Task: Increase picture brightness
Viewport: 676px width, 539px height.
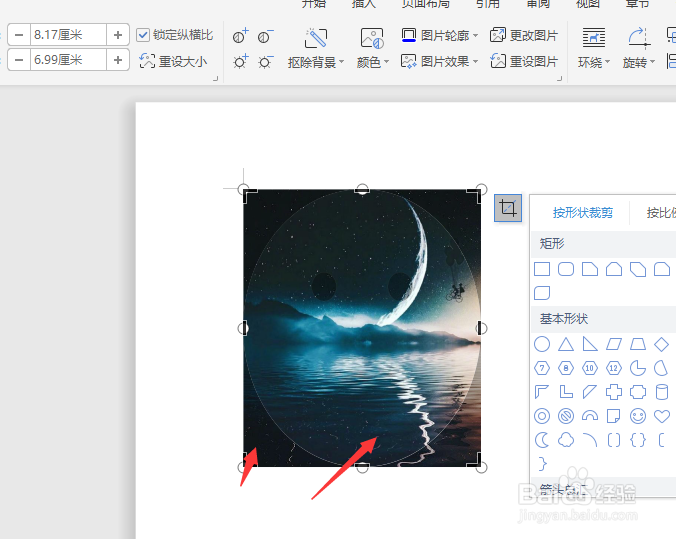Action: pos(241,62)
